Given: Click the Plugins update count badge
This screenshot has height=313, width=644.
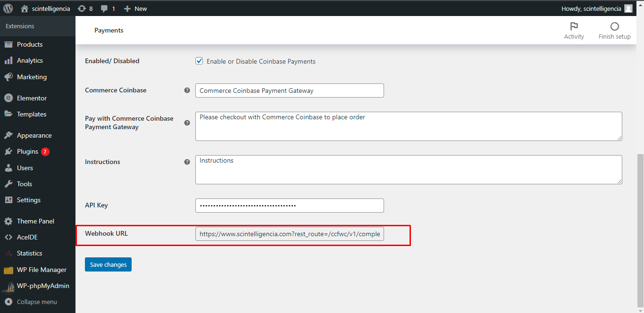Looking at the screenshot, I should point(45,152).
